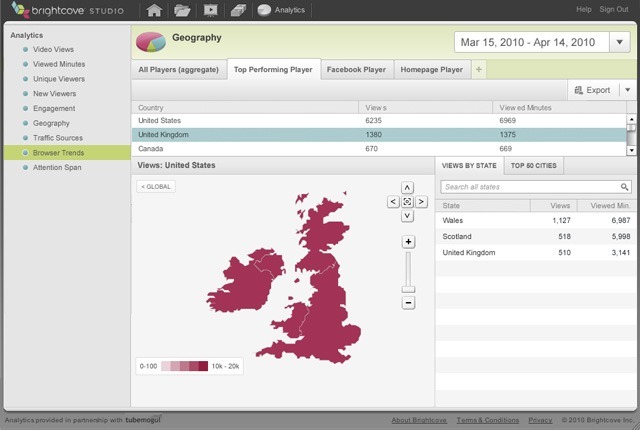This screenshot has width=640, height=430.
Task: Open New Viewers report
Action: tap(54, 93)
